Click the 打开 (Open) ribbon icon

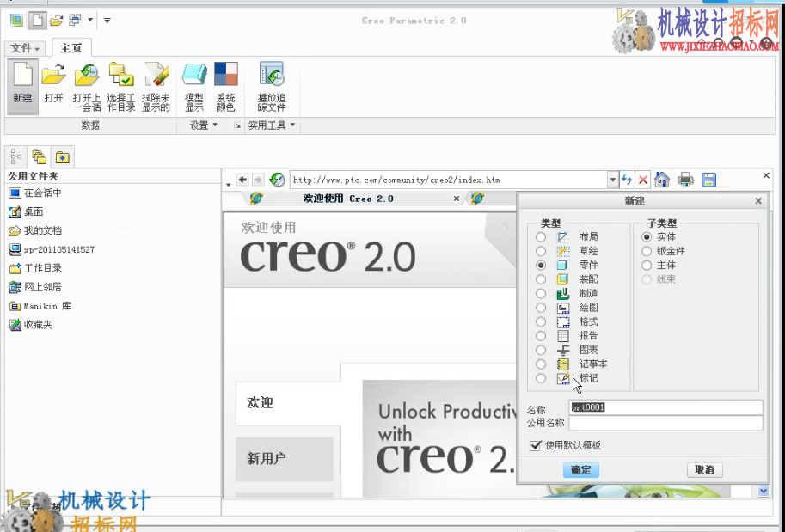pos(53,83)
